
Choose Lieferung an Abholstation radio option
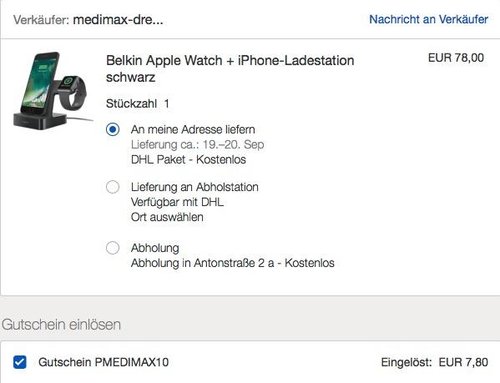pyautogui.click(x=113, y=187)
